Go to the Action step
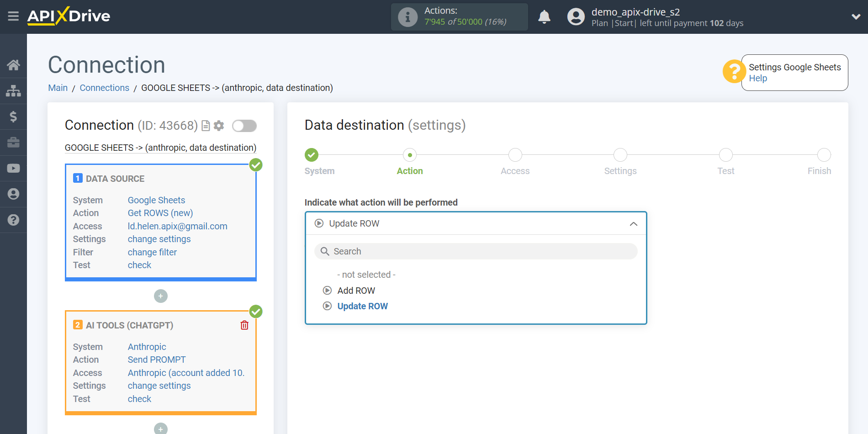Screen dimensions: 868x434 410,155
